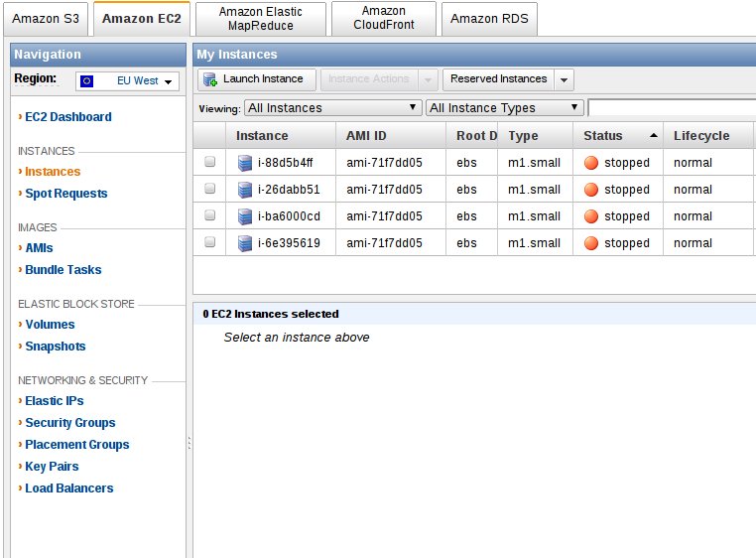This screenshot has width=756, height=558.
Task: Open the Amazon Elastic MapReduce tab
Action: point(261,19)
